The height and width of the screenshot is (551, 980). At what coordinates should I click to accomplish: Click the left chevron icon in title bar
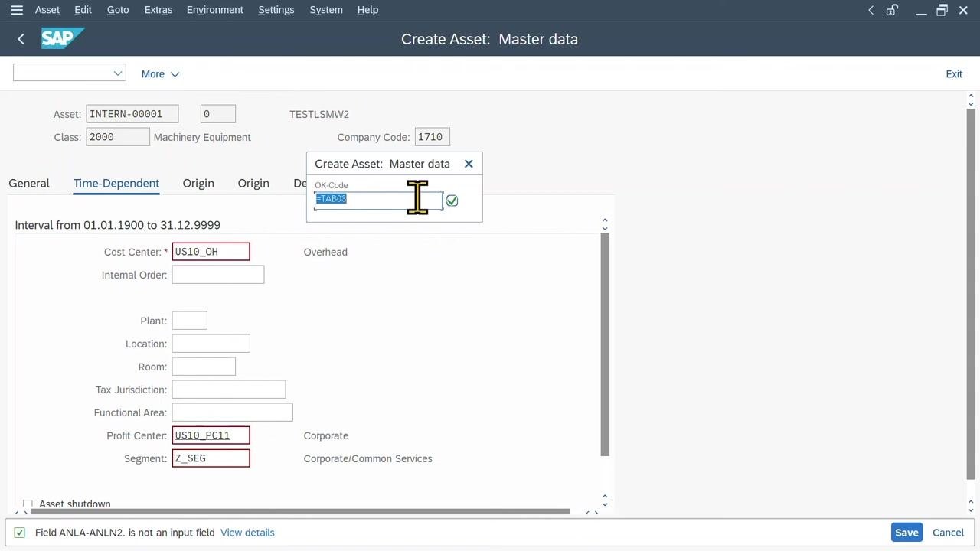(871, 10)
